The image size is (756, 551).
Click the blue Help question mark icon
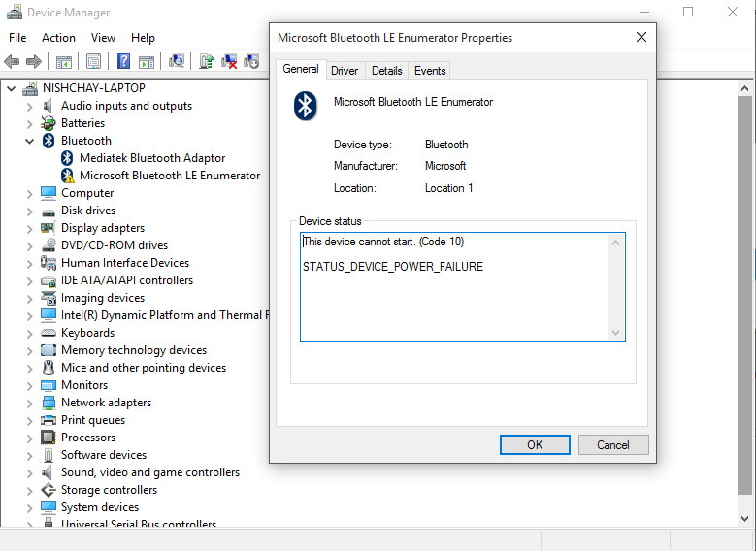click(124, 61)
